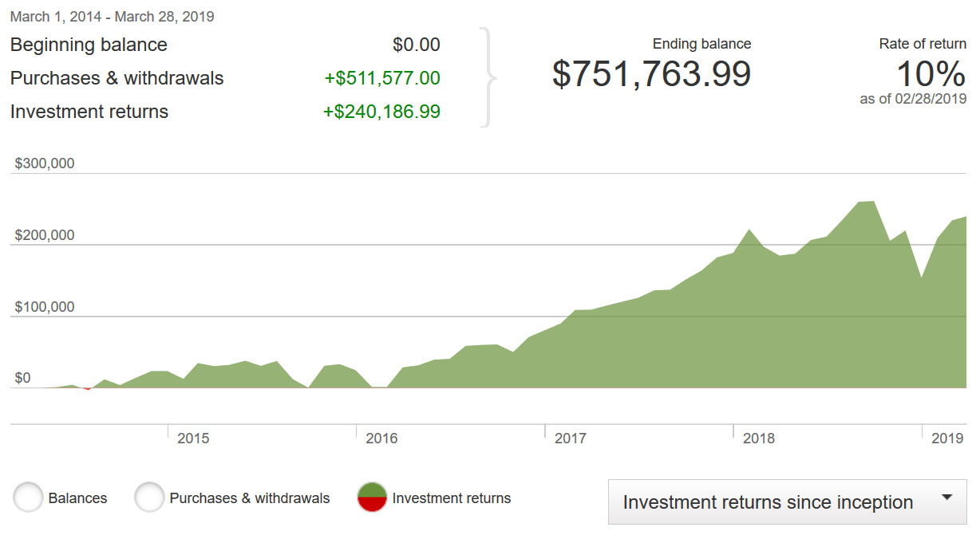Click the 2016 marker on the timeline
Viewport: 980px width, 535px height.
coord(381,439)
